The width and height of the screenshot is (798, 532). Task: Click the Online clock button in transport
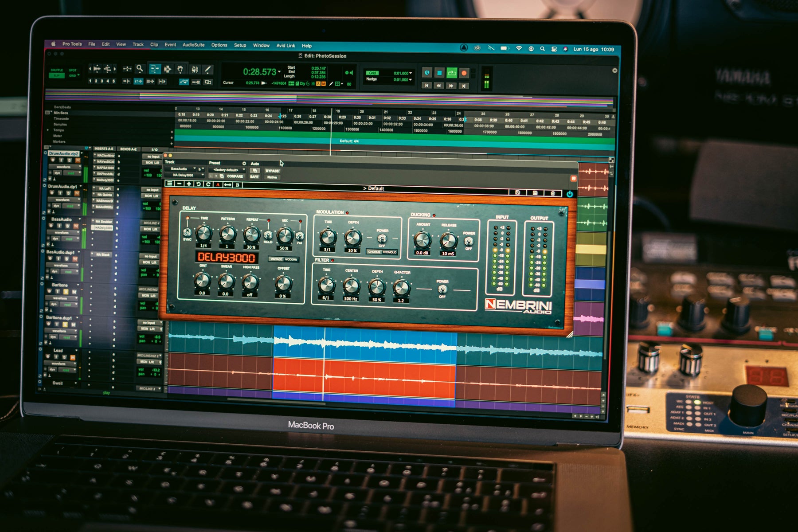click(427, 72)
